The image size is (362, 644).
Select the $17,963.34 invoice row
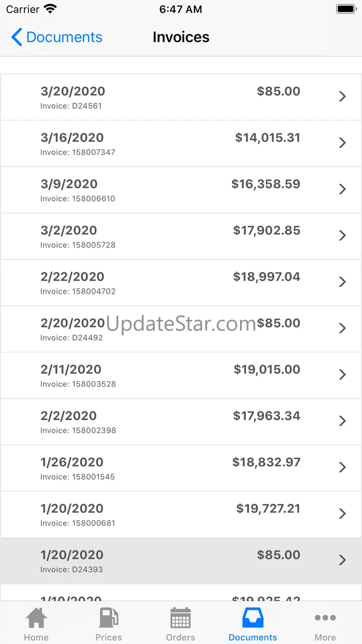181,422
